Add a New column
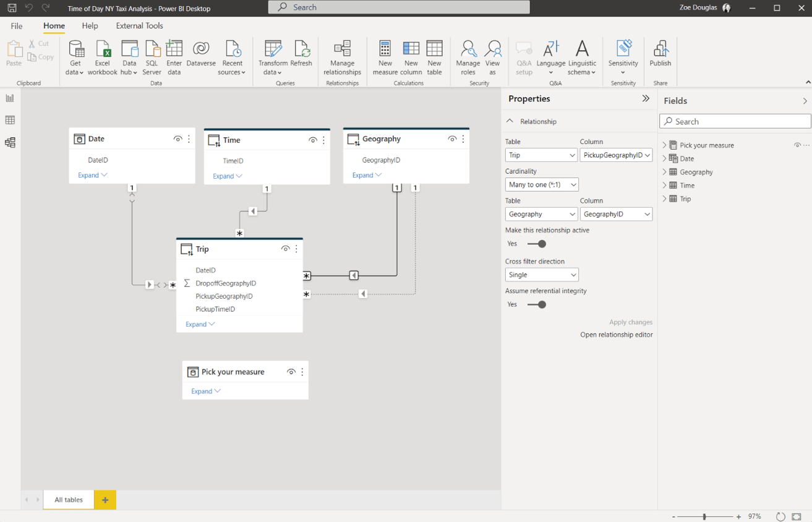 (x=411, y=58)
